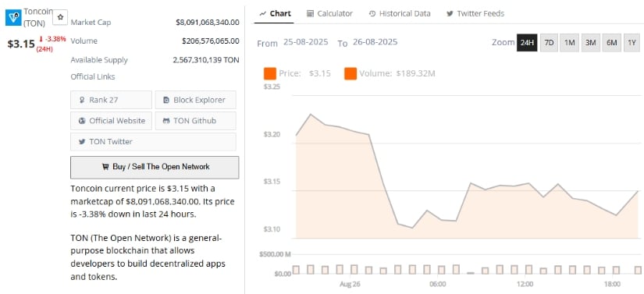This screenshot has height=294, width=644.
Task: Open the Rank 27 badge
Action: click(x=111, y=100)
